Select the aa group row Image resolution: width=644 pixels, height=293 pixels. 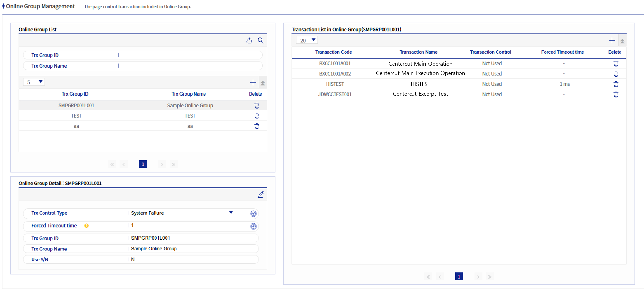point(76,126)
